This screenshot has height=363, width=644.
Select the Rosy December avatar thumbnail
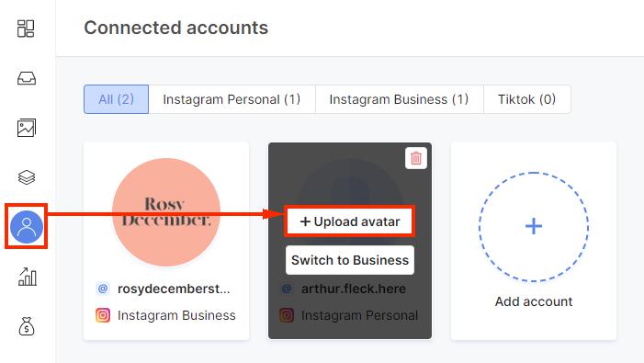tap(166, 212)
